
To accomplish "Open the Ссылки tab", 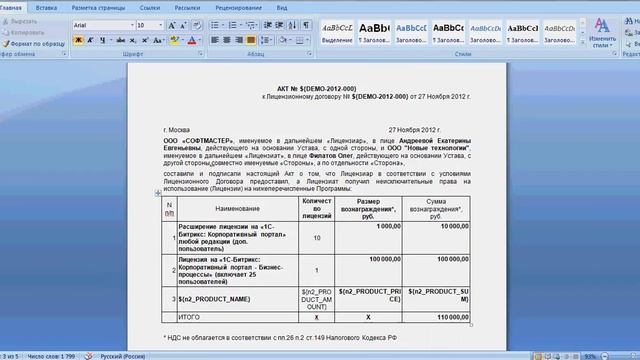I will [149, 8].
